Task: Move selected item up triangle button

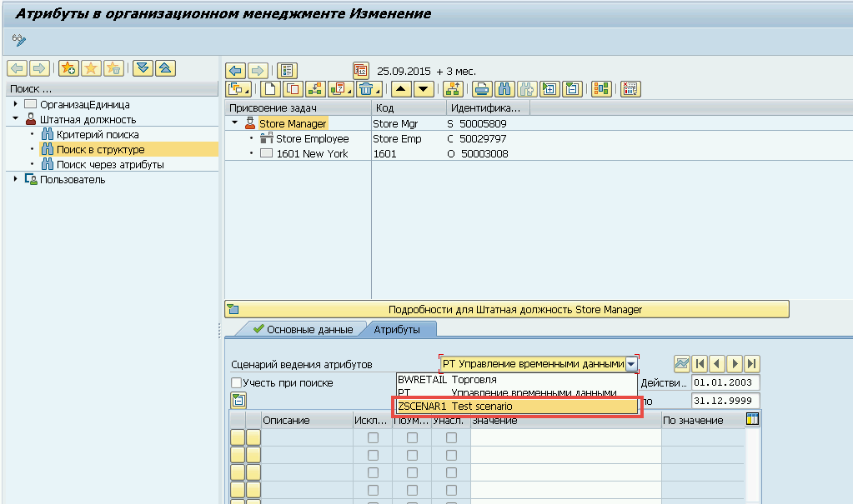Action: coord(401,88)
